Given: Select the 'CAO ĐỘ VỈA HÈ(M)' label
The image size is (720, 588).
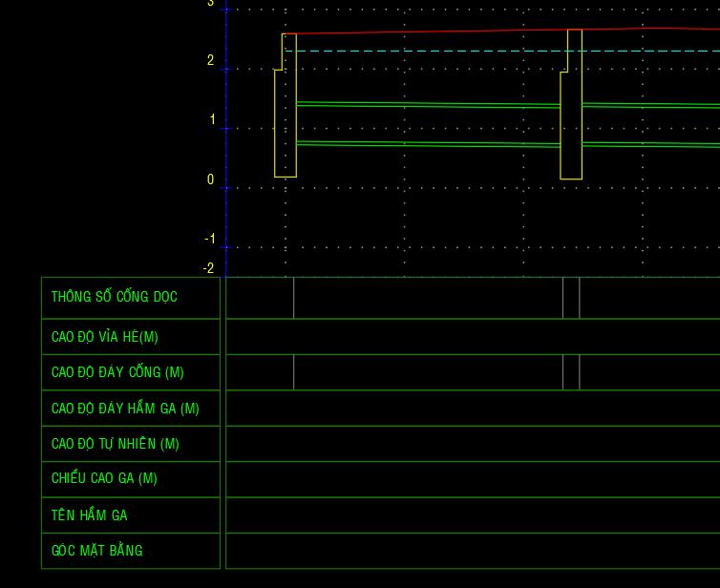Looking at the screenshot, I should pyautogui.click(x=105, y=337).
